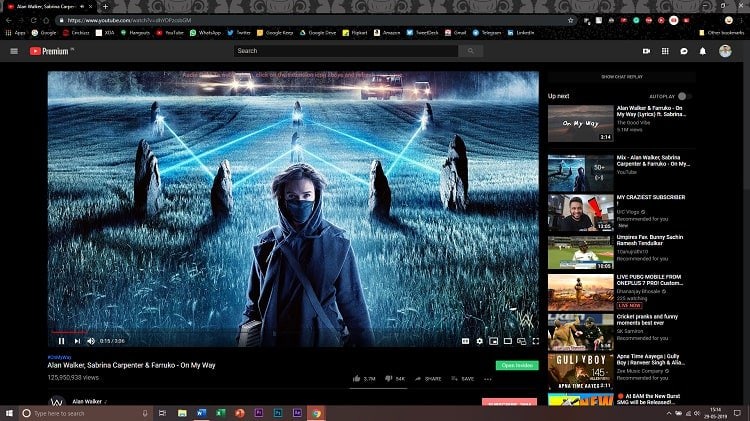Open LIVE PUBG MOBILE stream thumbnail
750x421 pixels.
click(x=581, y=292)
